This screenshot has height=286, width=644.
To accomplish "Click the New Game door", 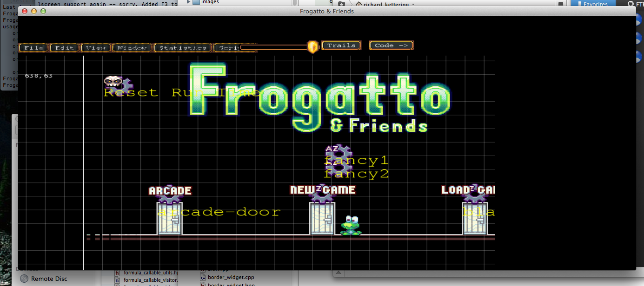I will [322, 219].
